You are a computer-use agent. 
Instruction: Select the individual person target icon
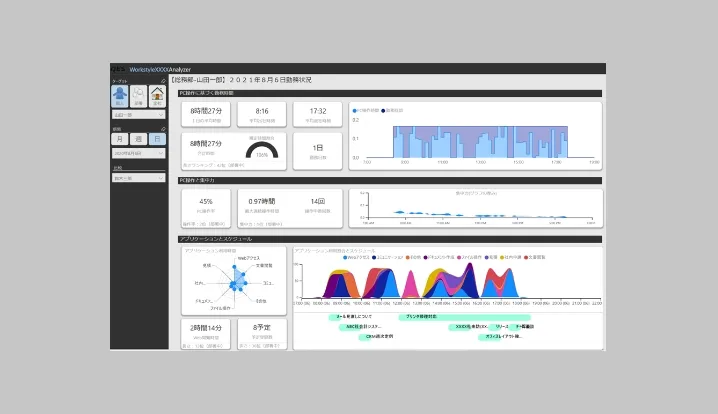(x=119, y=96)
